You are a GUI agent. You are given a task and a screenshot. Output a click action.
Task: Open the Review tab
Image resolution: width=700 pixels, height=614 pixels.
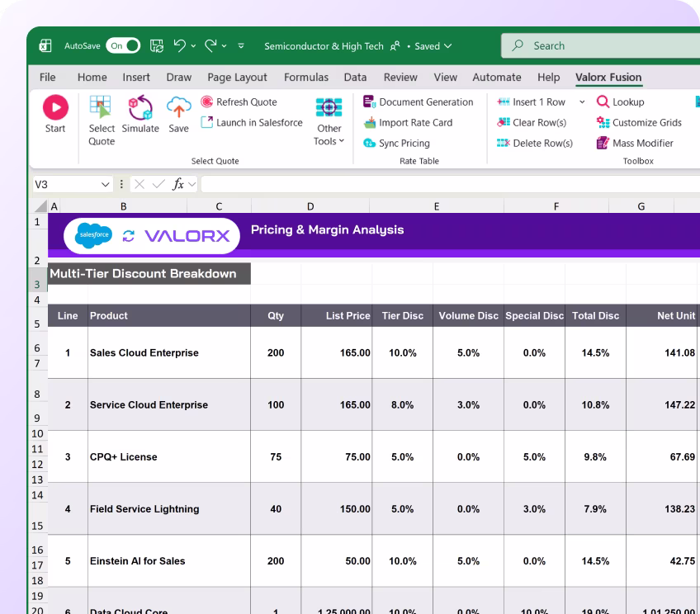[x=400, y=78]
